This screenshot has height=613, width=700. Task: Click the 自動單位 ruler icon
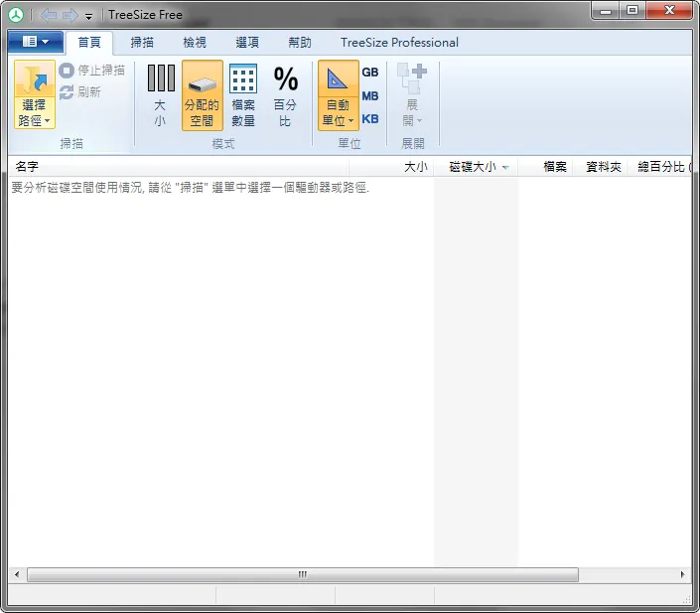tap(338, 78)
